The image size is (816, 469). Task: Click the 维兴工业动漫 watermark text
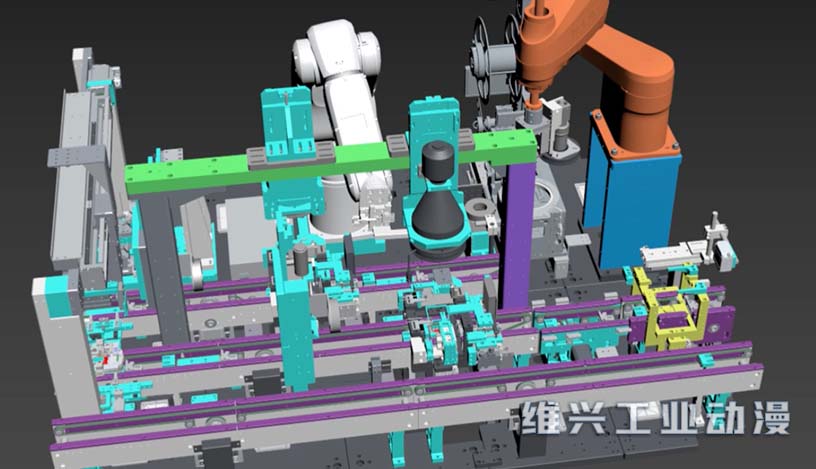click(x=654, y=417)
